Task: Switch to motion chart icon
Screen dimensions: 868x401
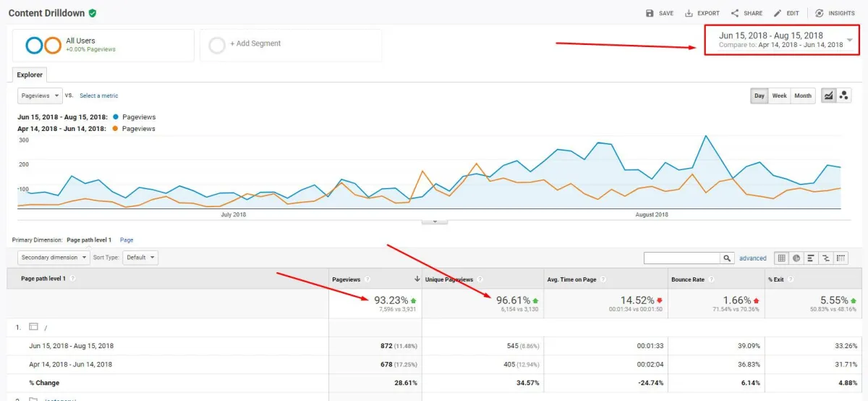Action: [843, 96]
